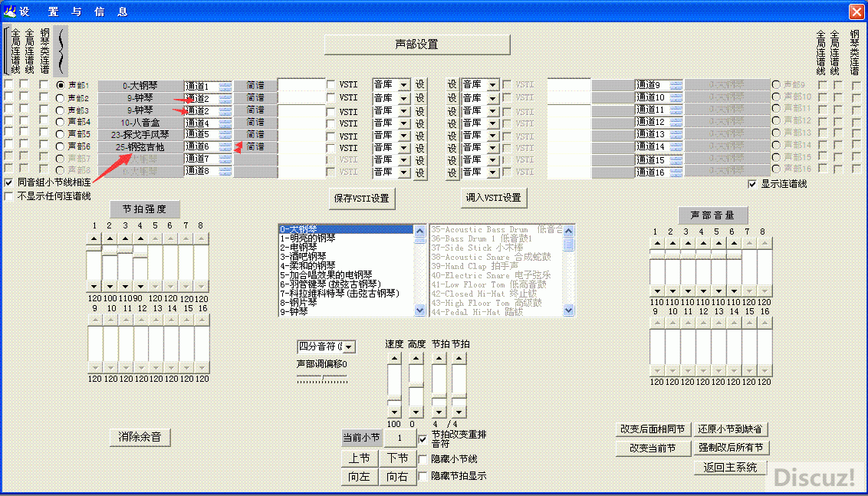Viewport: 868px width, 496px height.
Task: Click up arrow above beat numerator 4
Action: 439,358
